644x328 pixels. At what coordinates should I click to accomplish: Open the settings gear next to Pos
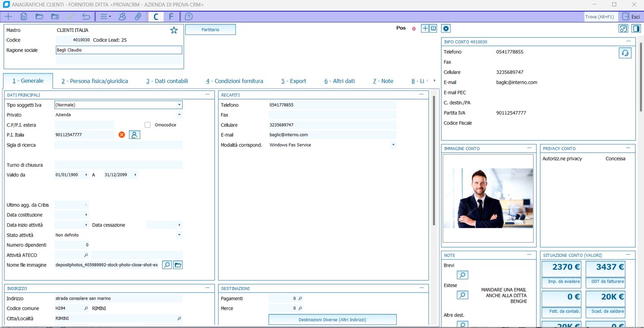(446, 29)
